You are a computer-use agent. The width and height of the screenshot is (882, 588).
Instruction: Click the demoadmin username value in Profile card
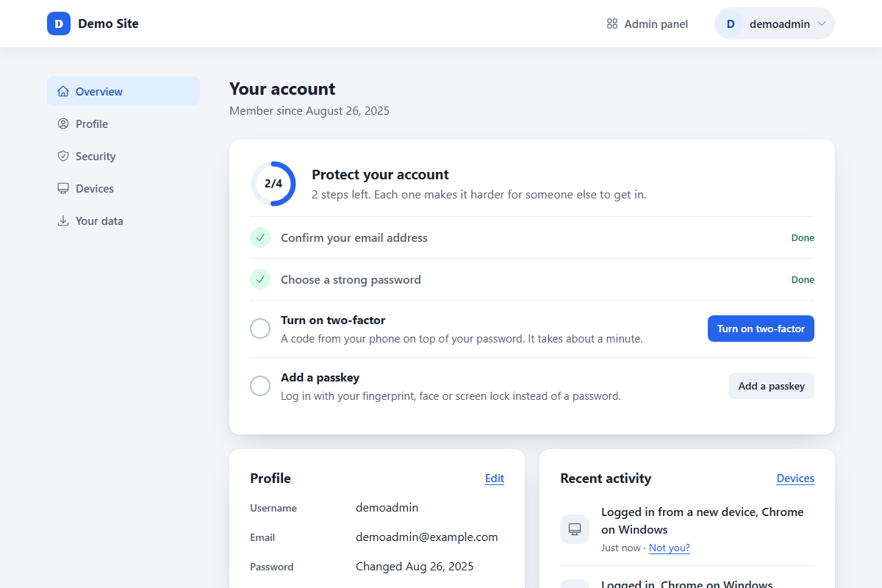[387, 508]
